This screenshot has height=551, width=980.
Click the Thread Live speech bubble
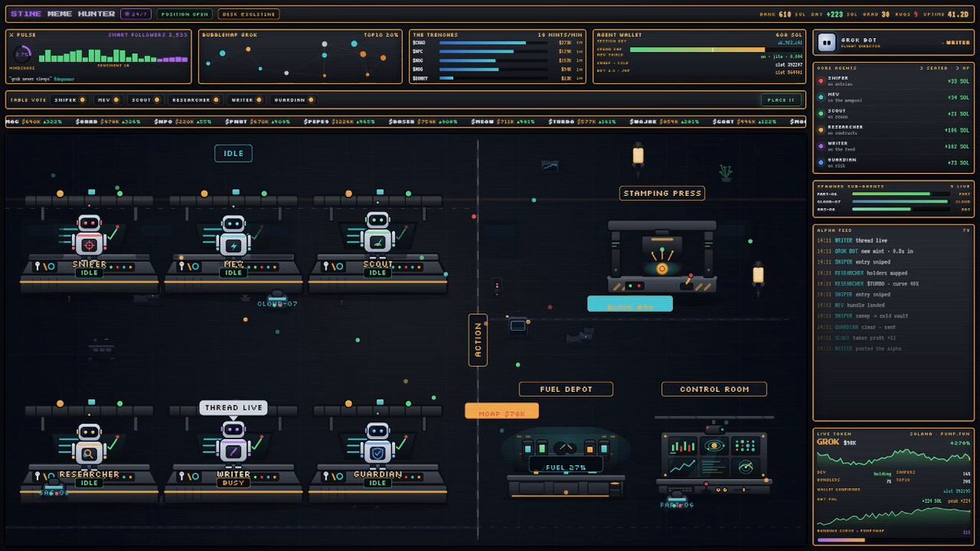[x=234, y=407]
